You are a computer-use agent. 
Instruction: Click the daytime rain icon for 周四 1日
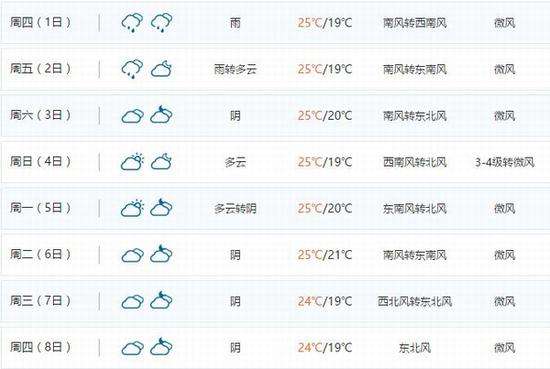coord(133,23)
